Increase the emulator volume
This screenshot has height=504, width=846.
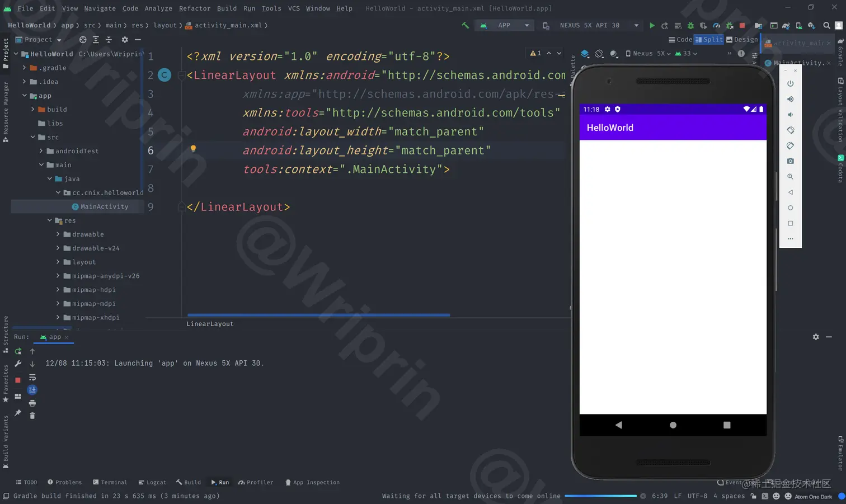790,99
